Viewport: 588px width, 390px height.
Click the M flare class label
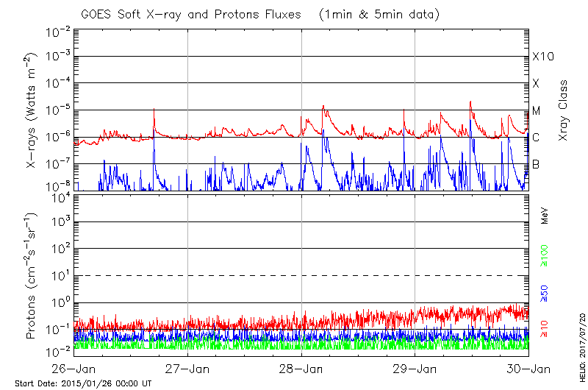[x=537, y=111]
